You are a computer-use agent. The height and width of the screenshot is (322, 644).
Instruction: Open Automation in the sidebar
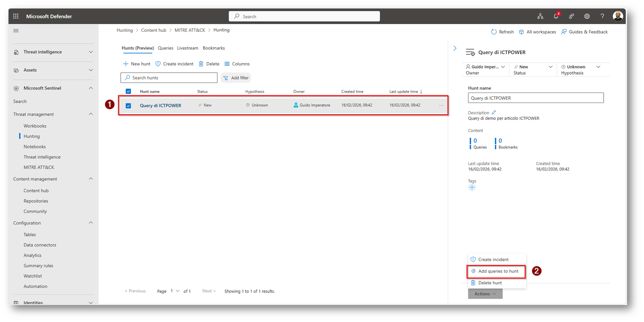coord(35,286)
